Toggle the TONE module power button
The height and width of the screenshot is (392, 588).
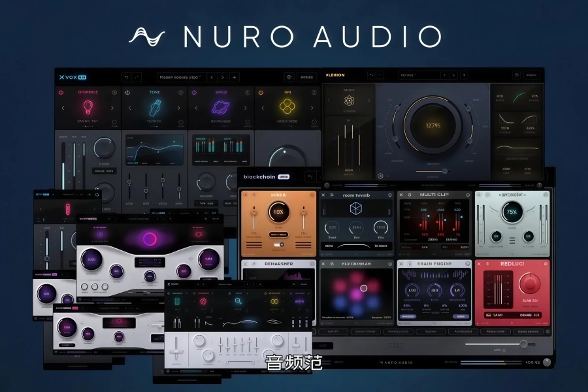click(127, 92)
